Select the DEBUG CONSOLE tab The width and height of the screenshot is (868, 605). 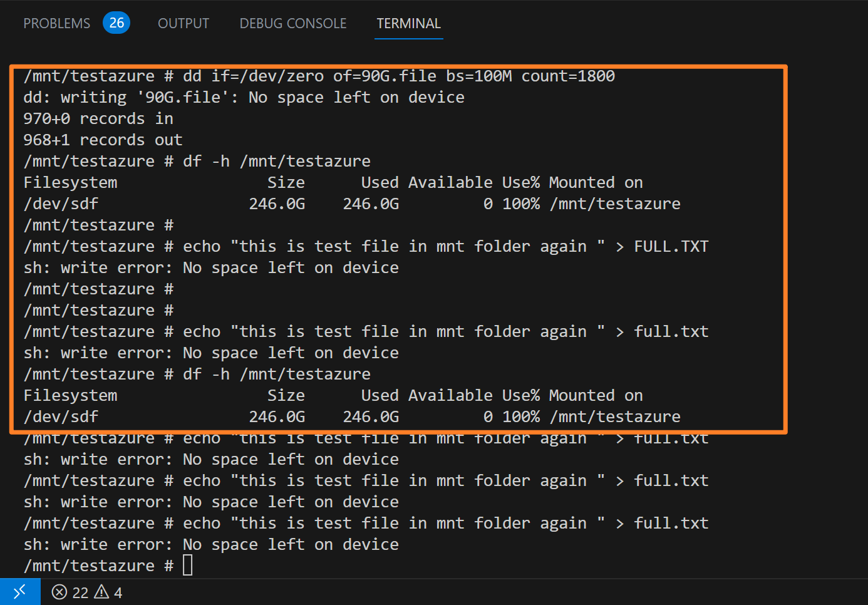pyautogui.click(x=292, y=24)
